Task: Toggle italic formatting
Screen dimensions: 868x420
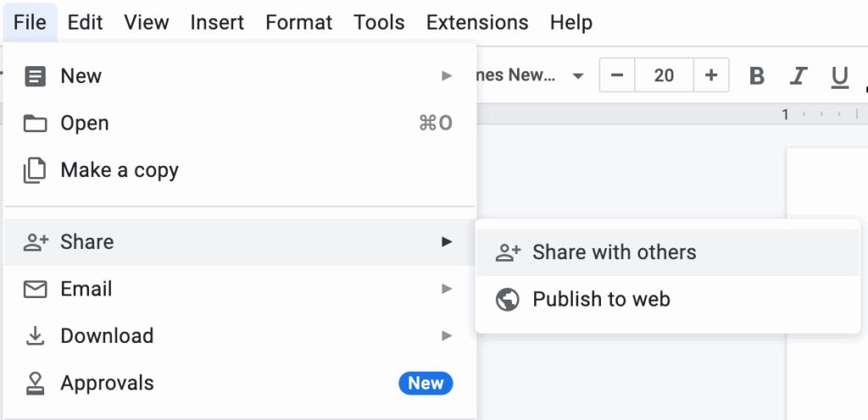Action: point(798,76)
